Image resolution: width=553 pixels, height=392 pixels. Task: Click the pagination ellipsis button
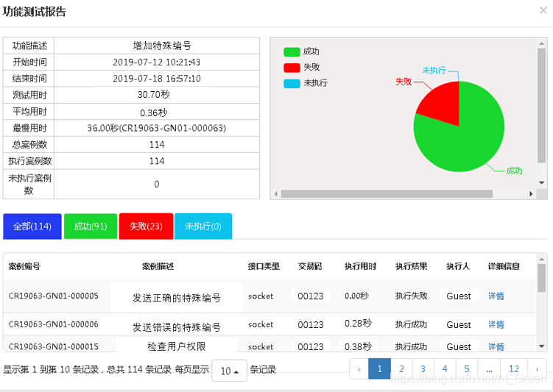(489, 368)
